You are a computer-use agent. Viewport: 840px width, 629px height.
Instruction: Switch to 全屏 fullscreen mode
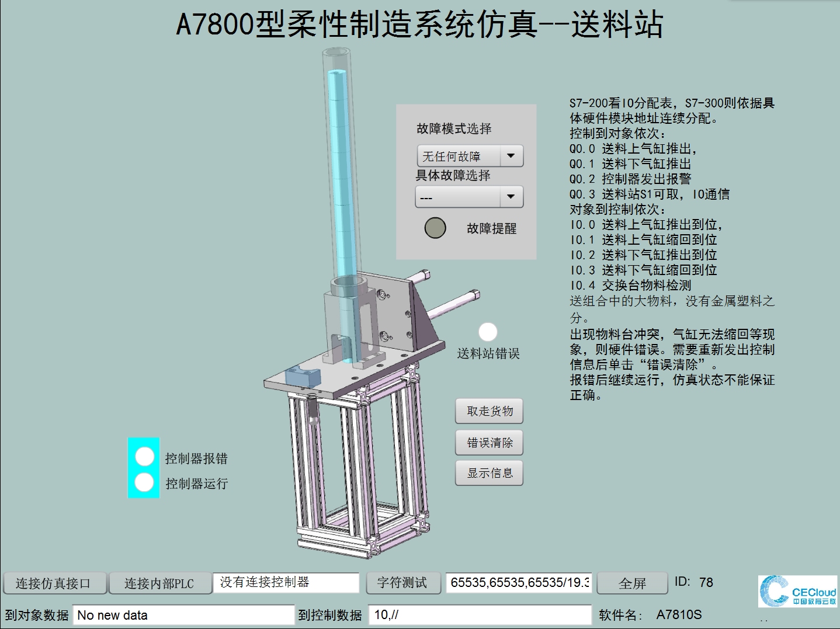click(x=632, y=583)
